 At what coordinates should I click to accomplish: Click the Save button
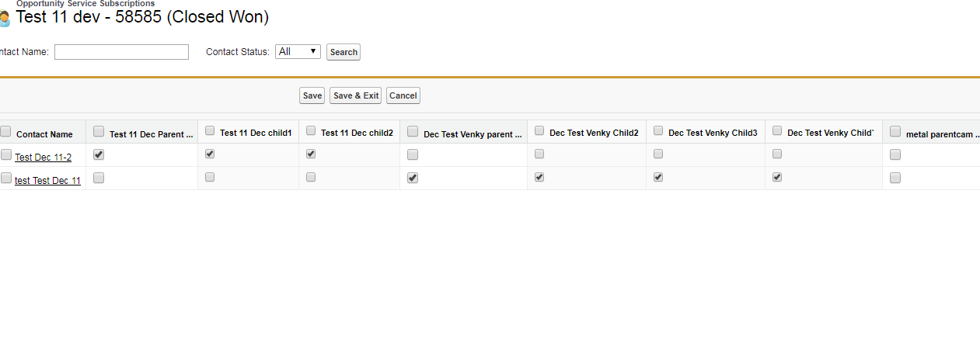[x=312, y=95]
